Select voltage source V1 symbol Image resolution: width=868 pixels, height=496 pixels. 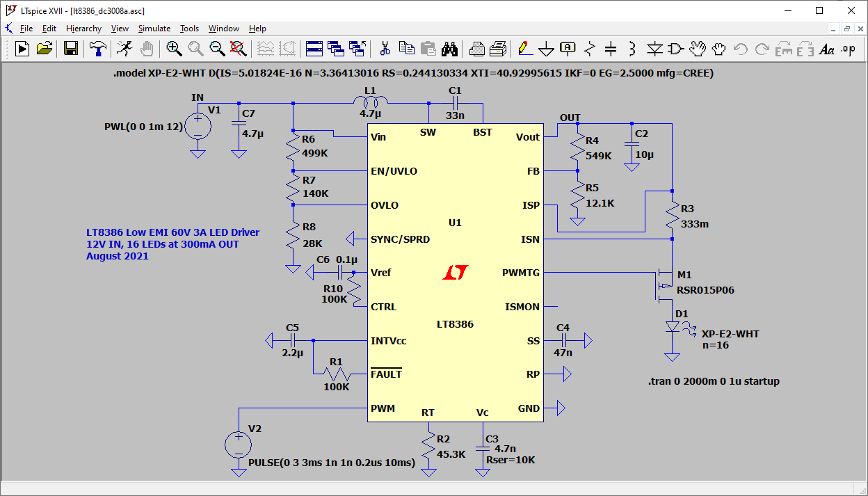[x=198, y=127]
